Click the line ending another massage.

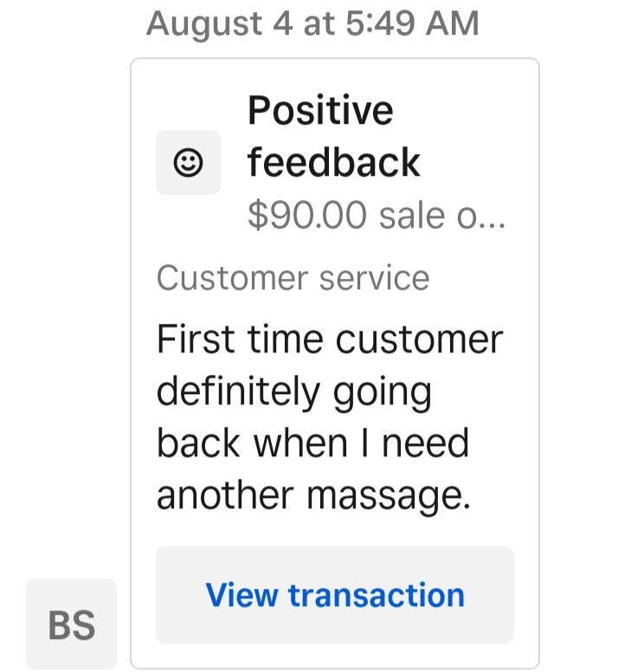pos(313,496)
